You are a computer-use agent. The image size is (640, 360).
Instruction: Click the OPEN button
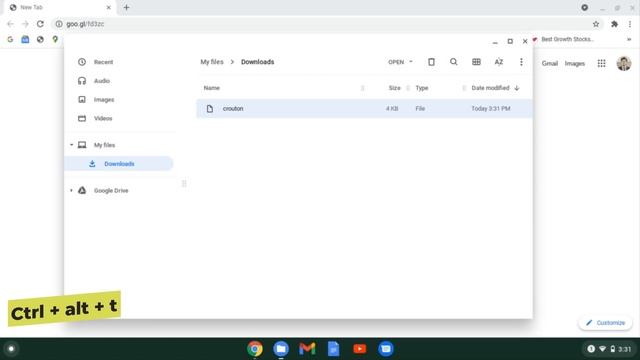[396, 62]
